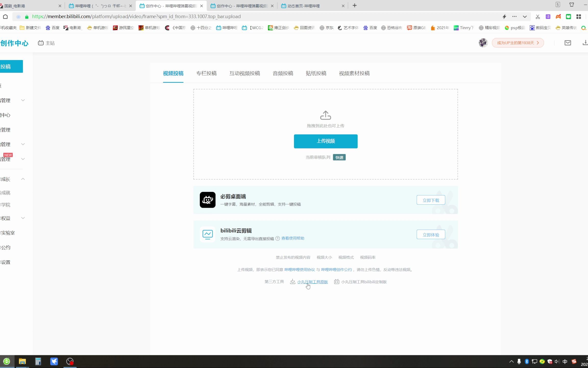Image resolution: width=588 pixels, height=368 pixels.
Task: Click the user avatar in header
Action: 483,43
